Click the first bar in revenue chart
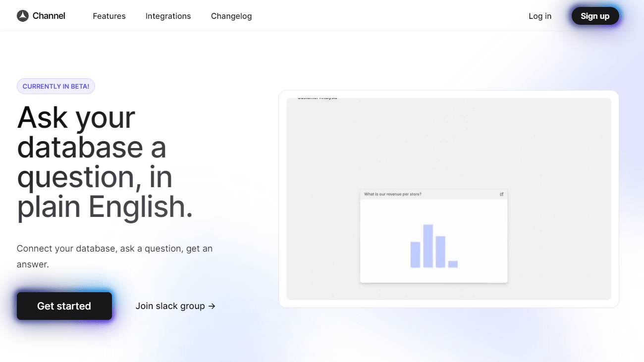The image size is (644, 362). point(415,255)
